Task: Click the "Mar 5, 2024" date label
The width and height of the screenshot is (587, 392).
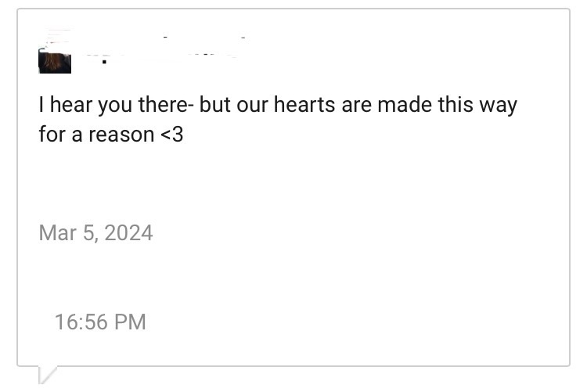Action: click(x=95, y=232)
